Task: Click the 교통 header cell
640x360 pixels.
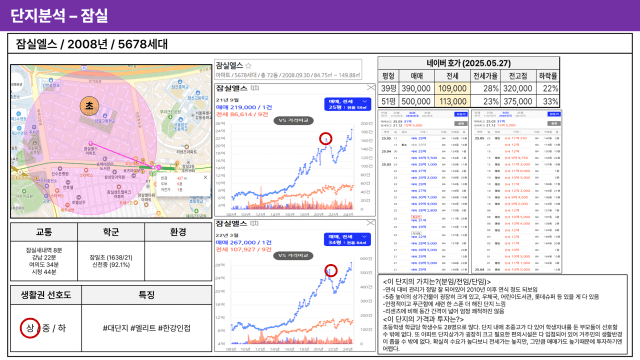Action: pos(44,232)
